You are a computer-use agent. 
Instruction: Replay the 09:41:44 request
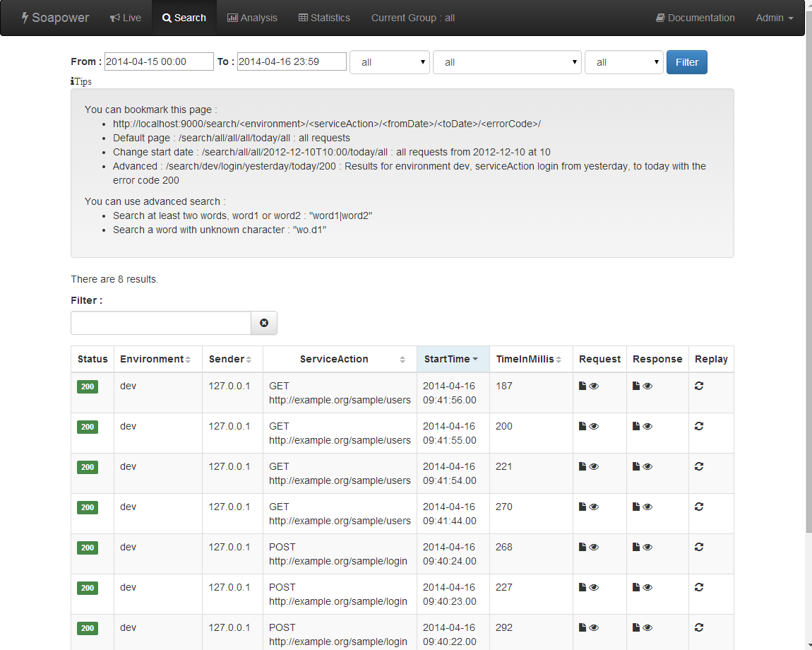coord(699,507)
